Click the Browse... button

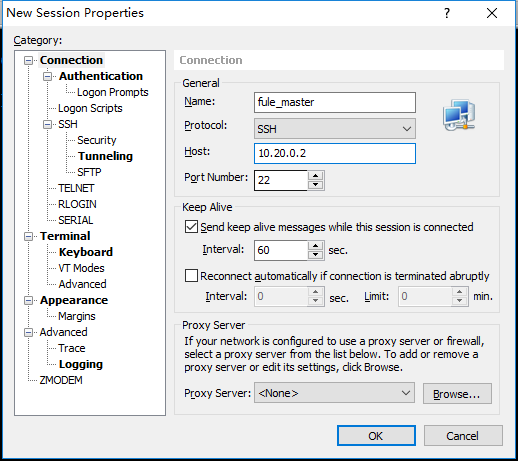457,394
